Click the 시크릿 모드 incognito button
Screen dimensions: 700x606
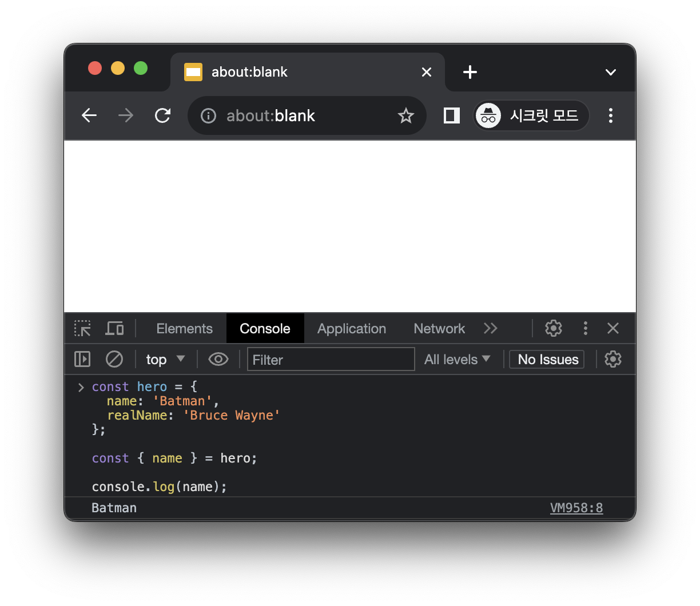click(x=531, y=115)
